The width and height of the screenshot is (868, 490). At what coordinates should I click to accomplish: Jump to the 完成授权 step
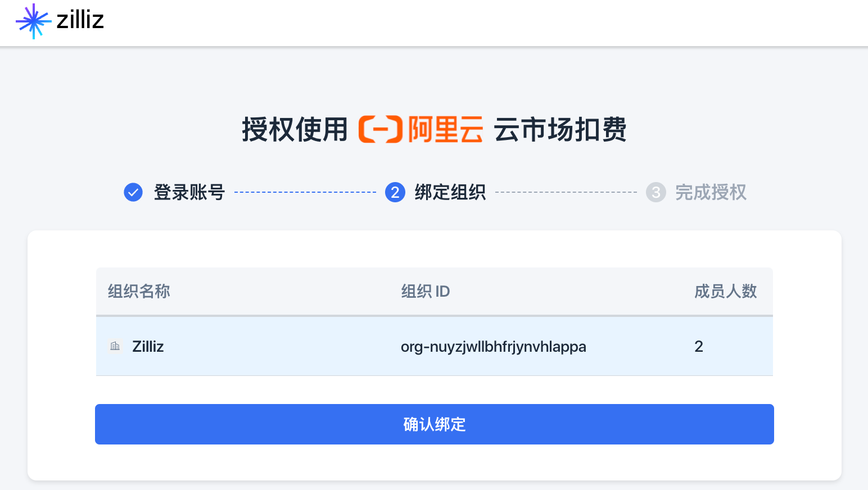click(x=711, y=192)
